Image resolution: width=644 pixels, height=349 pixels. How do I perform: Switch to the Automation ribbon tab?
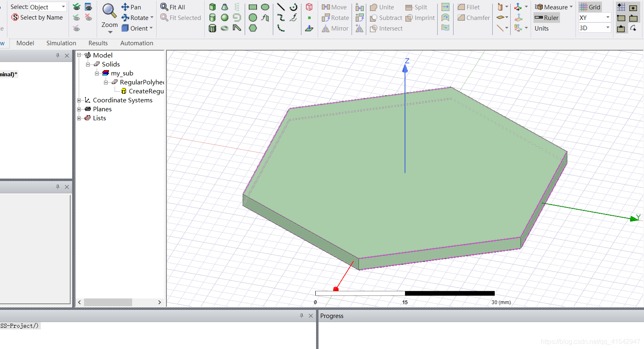(x=137, y=43)
